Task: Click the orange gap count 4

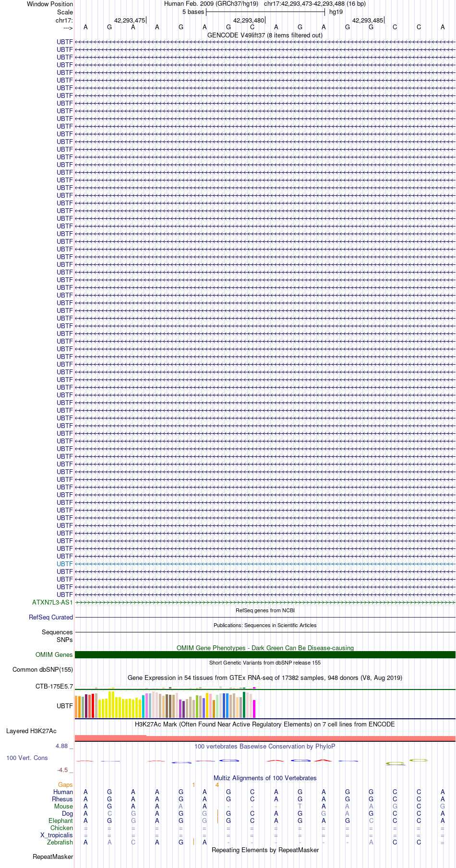Action: (x=217, y=785)
